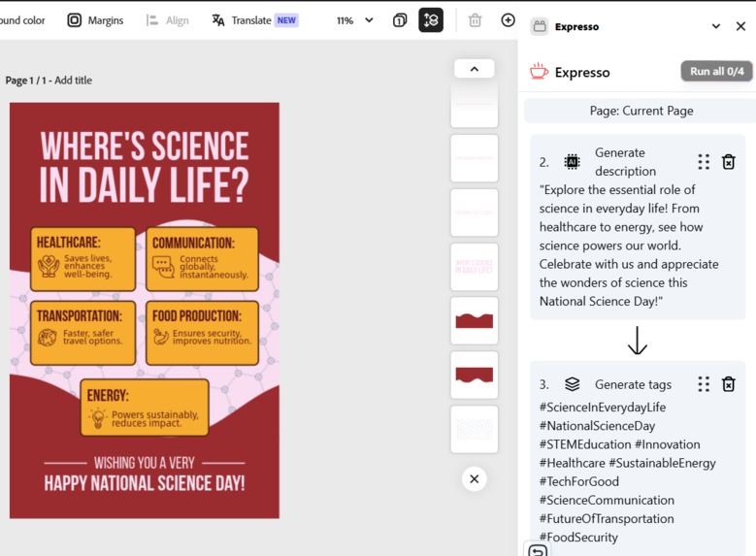This screenshot has width=756, height=556.
Task: Click the undo arrow icon at panel bottom
Action: click(x=538, y=551)
